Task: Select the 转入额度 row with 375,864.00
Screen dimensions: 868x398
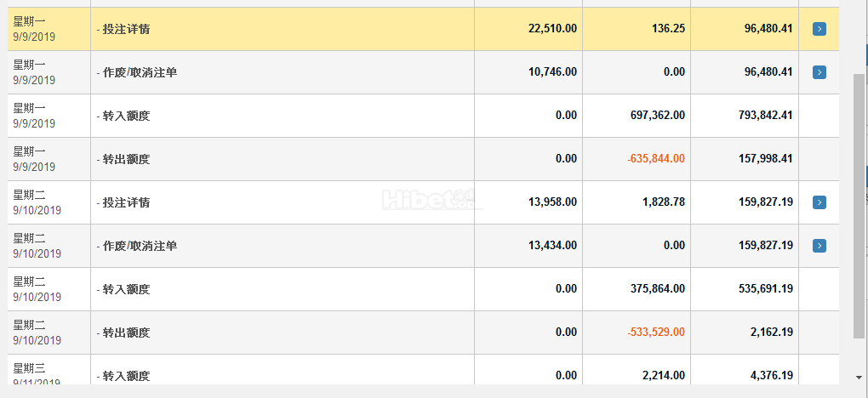Action: tap(127, 289)
